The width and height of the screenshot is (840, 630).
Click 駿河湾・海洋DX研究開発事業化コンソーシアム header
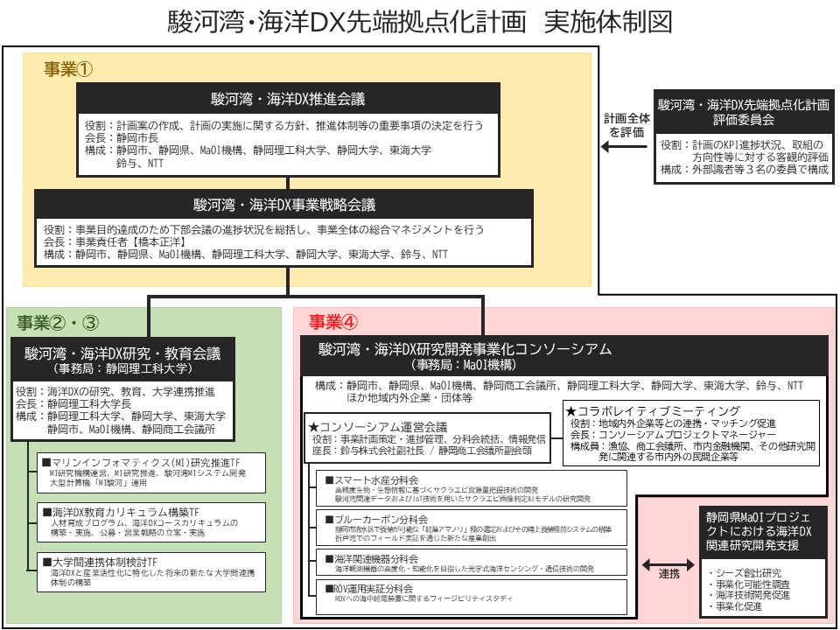pyautogui.click(x=465, y=349)
